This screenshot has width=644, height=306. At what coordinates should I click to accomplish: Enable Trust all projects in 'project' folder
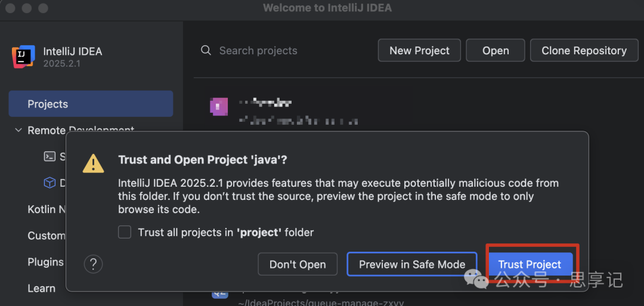125,232
